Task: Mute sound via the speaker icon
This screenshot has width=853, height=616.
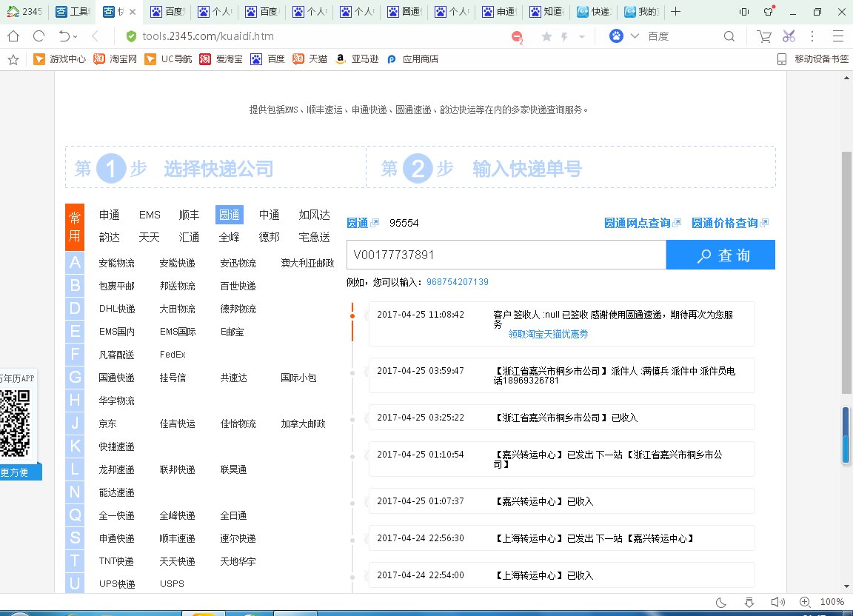Action: coord(777,602)
